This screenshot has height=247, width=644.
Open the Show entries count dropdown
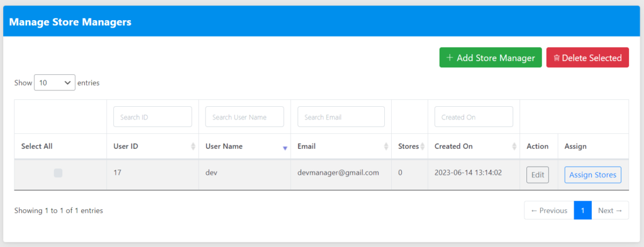[55, 82]
